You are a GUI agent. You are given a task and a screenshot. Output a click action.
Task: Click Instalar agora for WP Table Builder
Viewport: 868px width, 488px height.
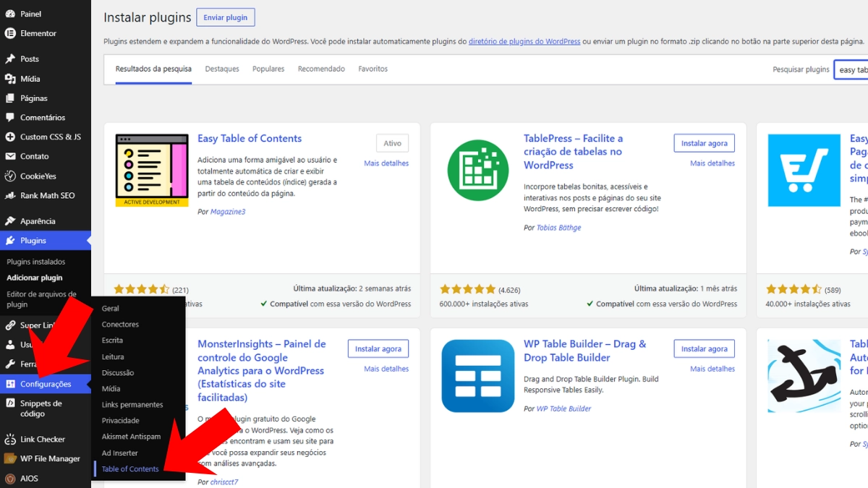click(x=704, y=348)
